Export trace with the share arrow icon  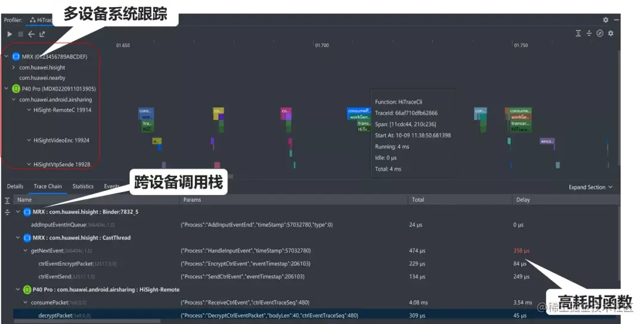click(42, 34)
